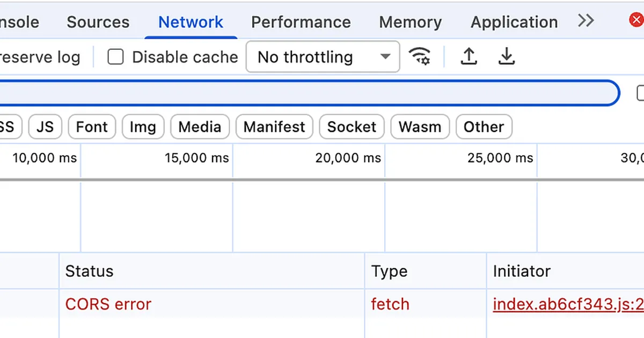Open the index.ab6cf343.js initiator link
The height and width of the screenshot is (338, 644).
click(568, 304)
